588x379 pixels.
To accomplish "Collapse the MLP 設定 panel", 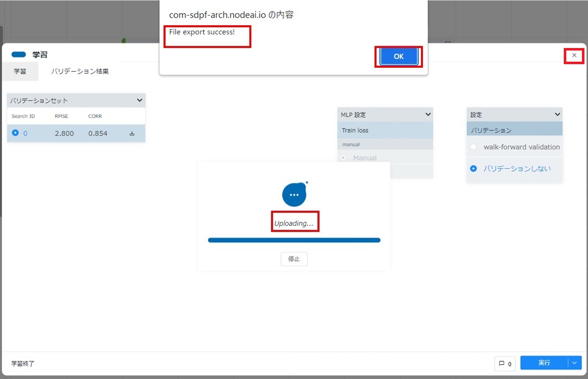I will 428,114.
